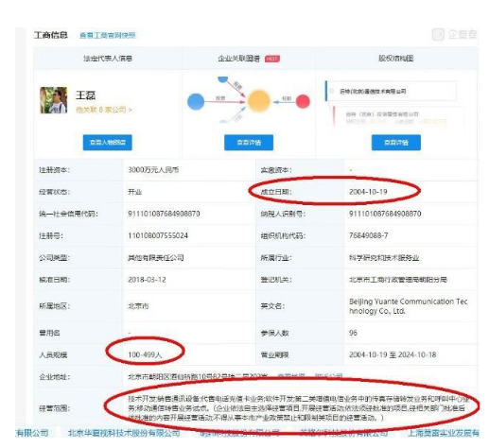
Task: Open 北京华夏视科技术股份有限公司 link
Action: (x=124, y=433)
